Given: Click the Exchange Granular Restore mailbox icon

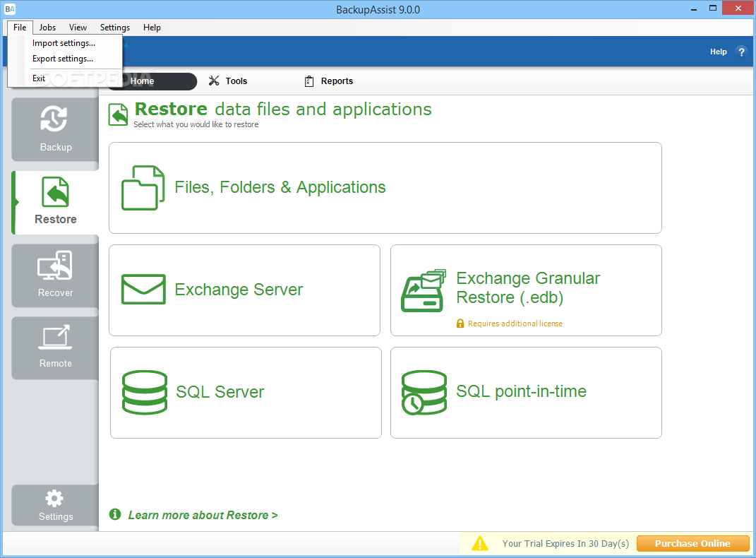Looking at the screenshot, I should click(x=424, y=290).
